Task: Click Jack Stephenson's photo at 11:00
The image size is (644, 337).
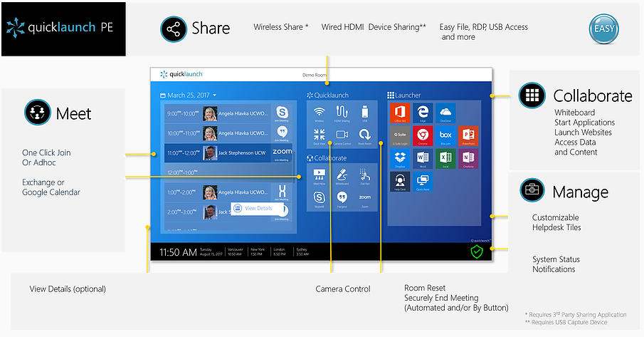Action: pos(210,153)
